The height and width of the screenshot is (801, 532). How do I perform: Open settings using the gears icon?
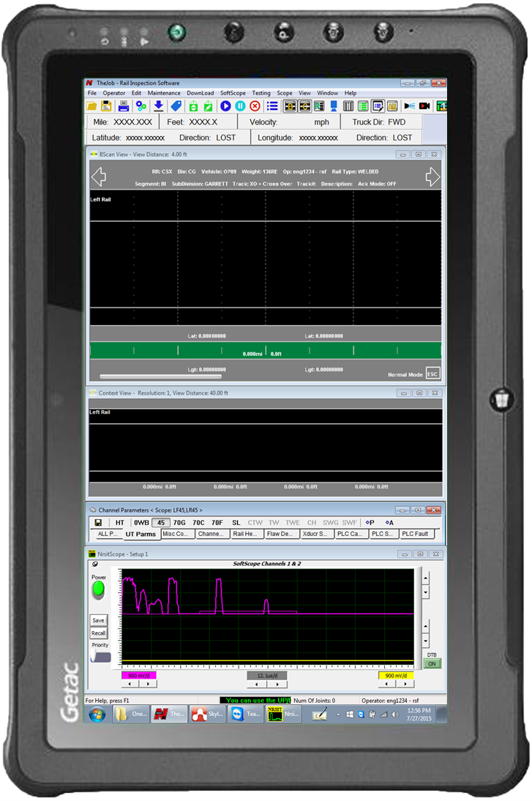pyautogui.click(x=141, y=106)
